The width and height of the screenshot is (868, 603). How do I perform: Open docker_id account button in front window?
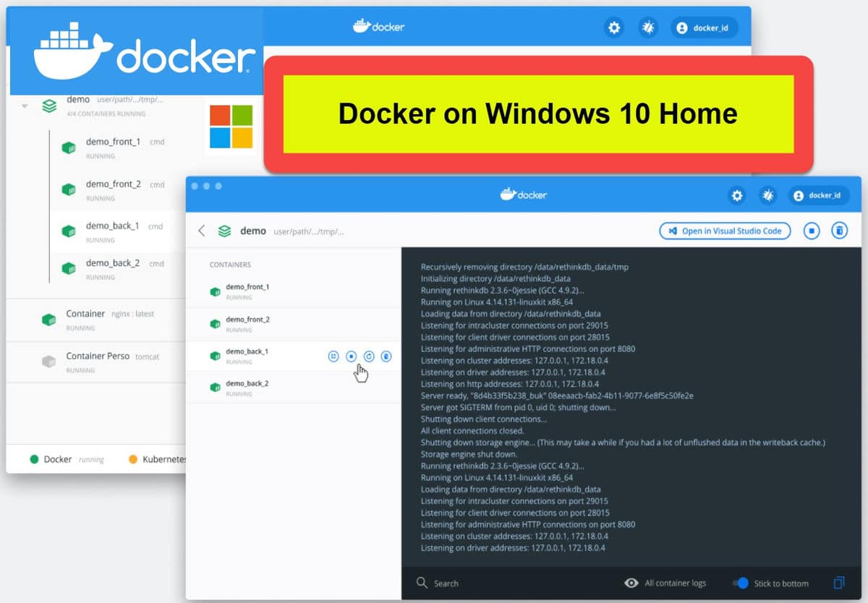click(x=819, y=195)
